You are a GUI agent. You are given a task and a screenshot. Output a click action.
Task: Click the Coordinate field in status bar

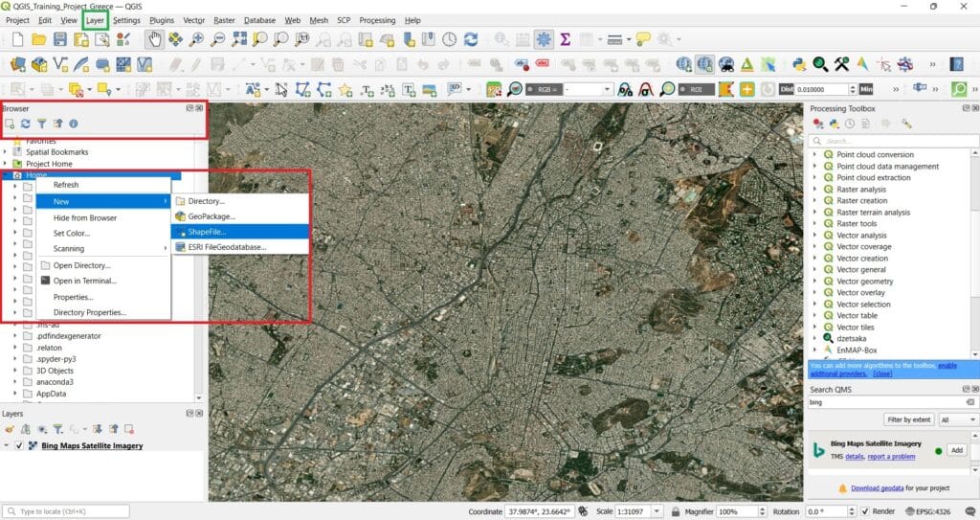point(538,511)
